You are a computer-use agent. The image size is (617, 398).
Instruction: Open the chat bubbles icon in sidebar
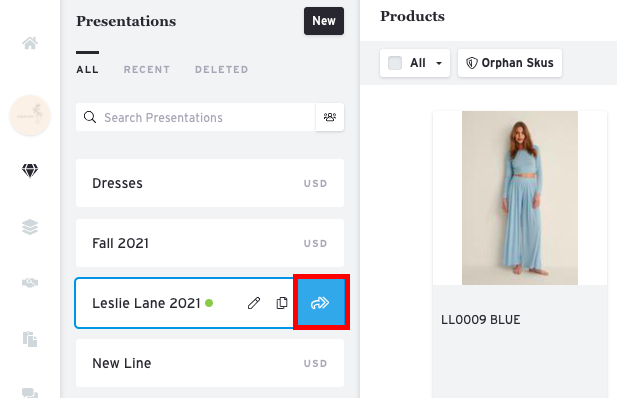[x=30, y=393]
